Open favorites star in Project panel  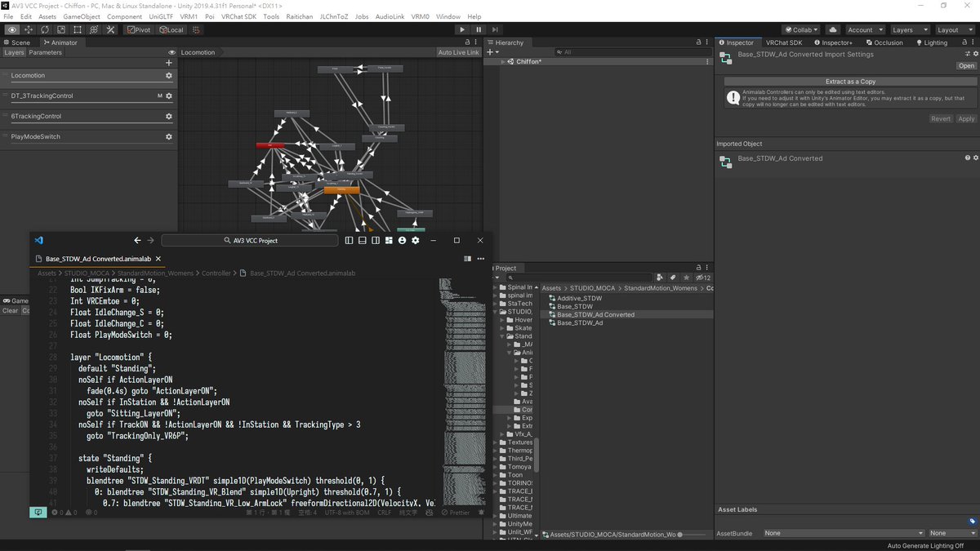(x=686, y=278)
